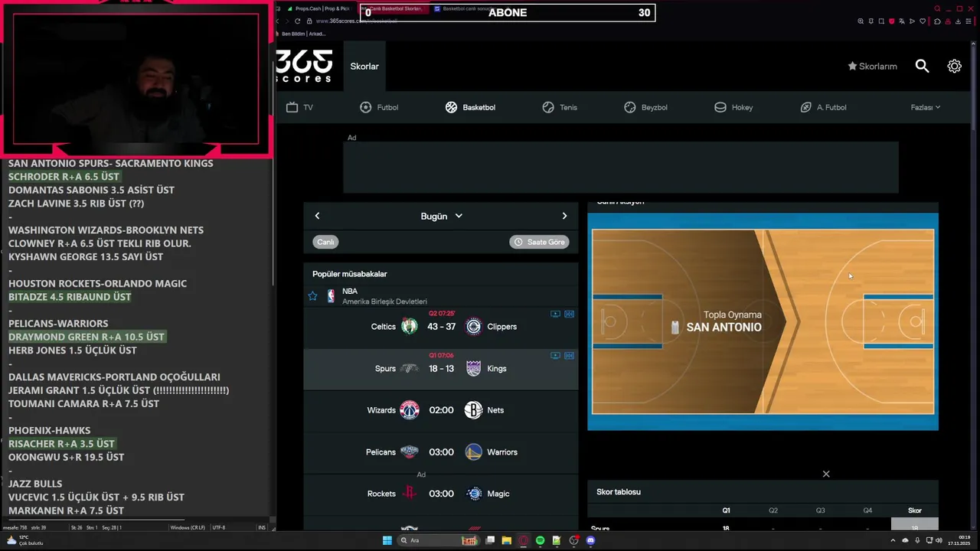Select the A. Futbol category
This screenshot has width=980, height=551.
pyautogui.click(x=823, y=107)
